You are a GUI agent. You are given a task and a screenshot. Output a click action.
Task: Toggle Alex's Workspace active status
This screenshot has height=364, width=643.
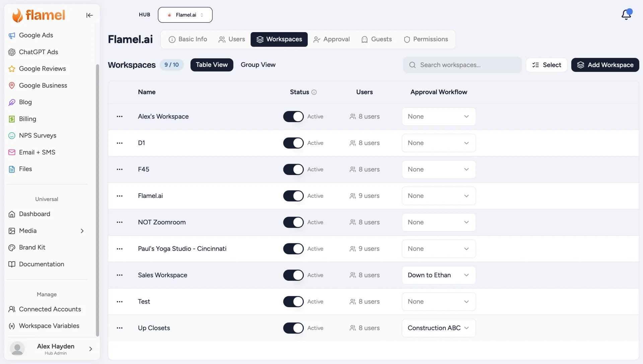tap(293, 116)
